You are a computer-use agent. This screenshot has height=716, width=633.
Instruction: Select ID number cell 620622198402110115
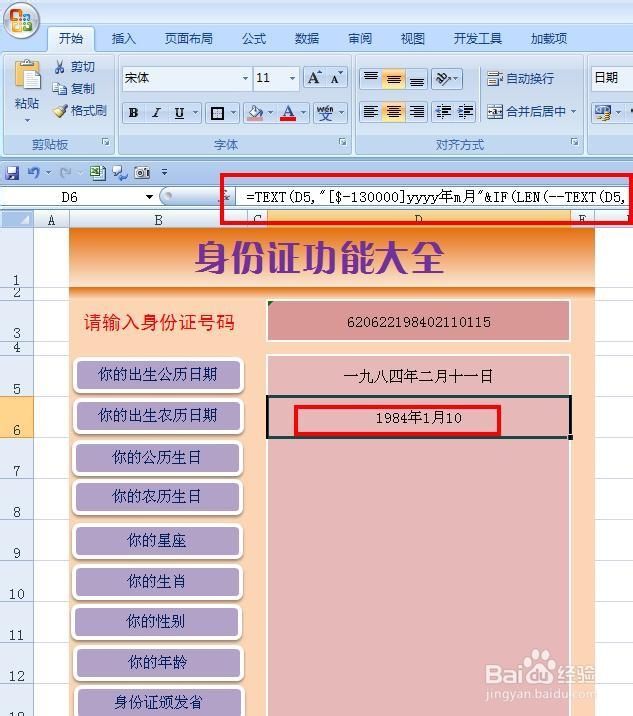click(x=418, y=321)
